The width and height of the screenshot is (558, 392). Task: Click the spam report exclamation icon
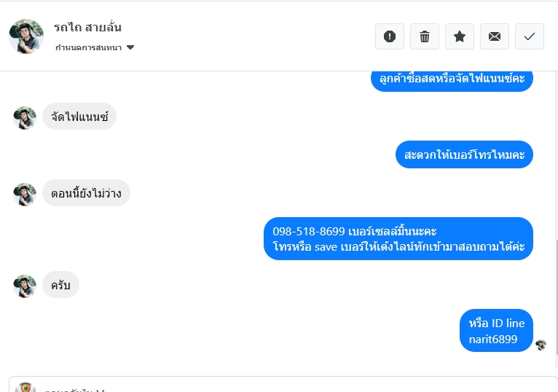(390, 36)
